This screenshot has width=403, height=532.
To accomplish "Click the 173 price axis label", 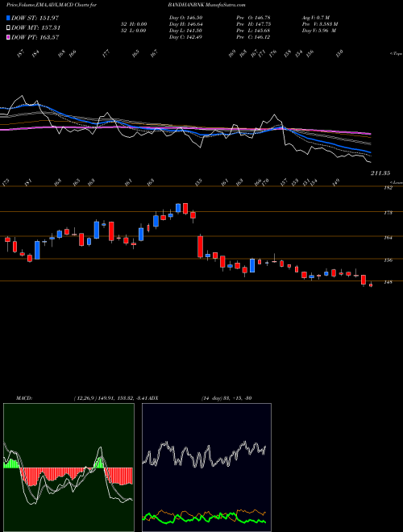I will [388, 213].
